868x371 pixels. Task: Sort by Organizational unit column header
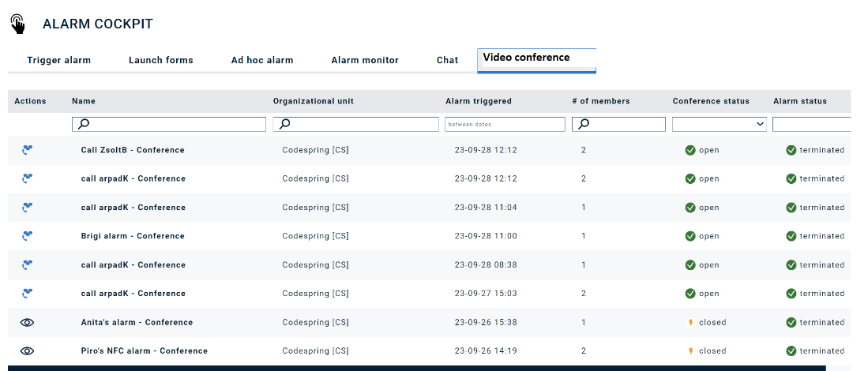point(314,101)
